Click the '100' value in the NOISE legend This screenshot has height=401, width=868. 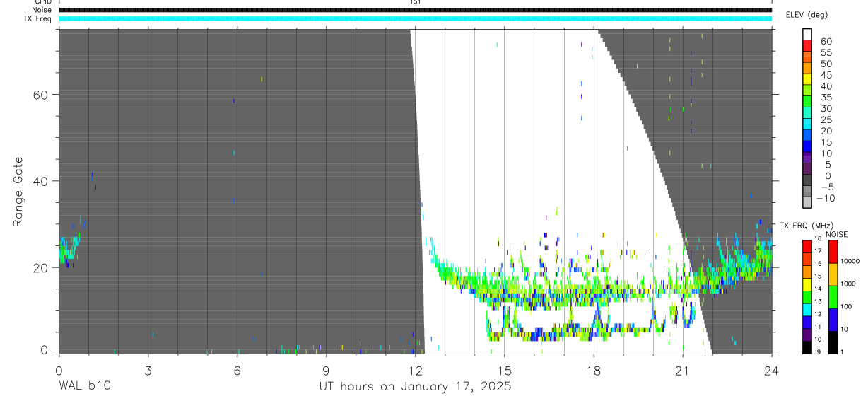tap(846, 306)
